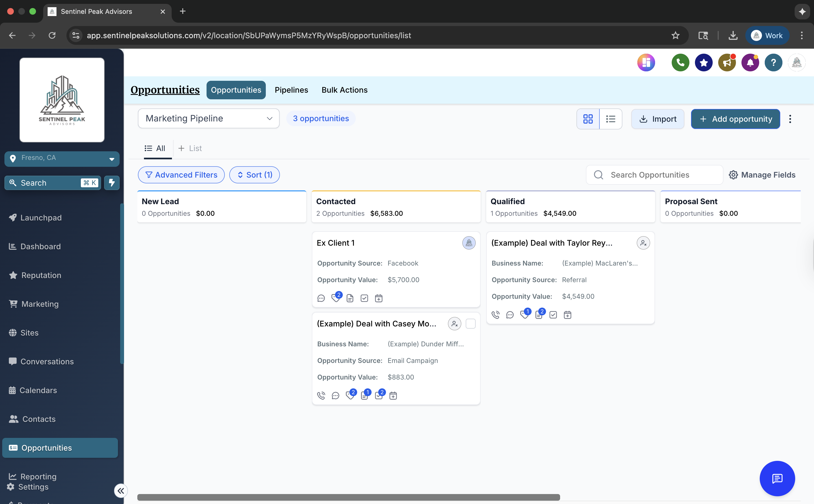Viewport: 814px width, 504px height.
Task: Switch to the Pipelines tab
Action: [x=291, y=90]
